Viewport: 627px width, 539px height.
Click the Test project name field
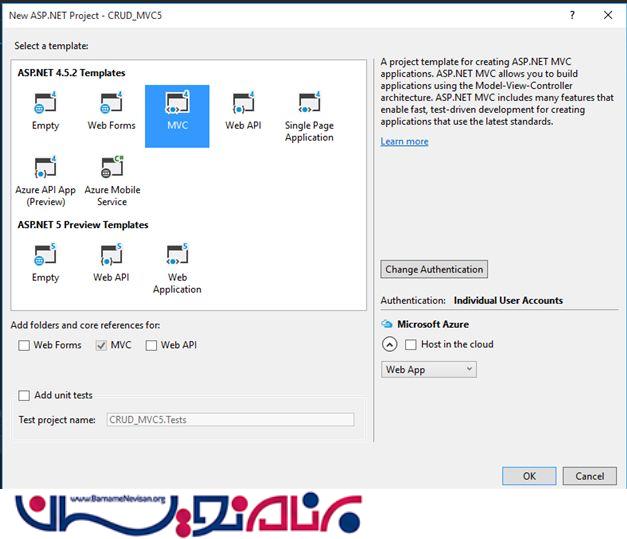tap(230, 419)
